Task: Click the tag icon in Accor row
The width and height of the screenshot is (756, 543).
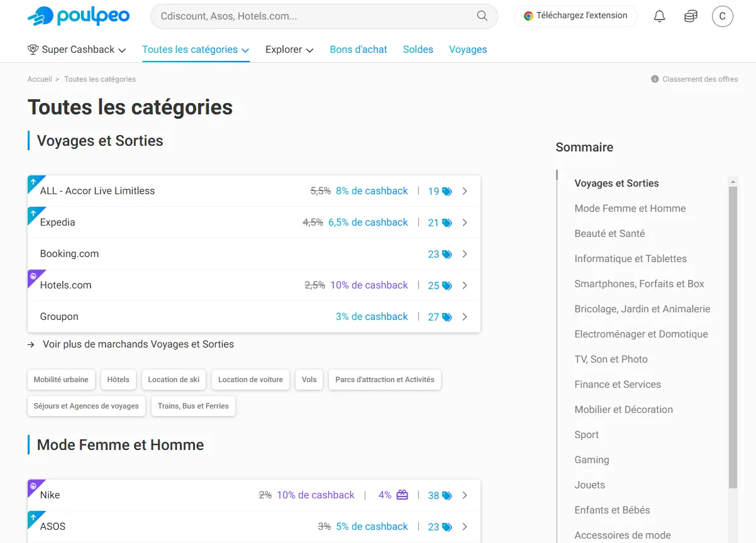Action: click(447, 191)
